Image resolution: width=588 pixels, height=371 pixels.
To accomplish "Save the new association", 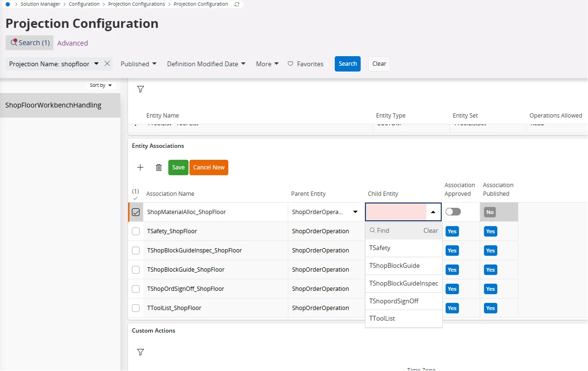I will tap(178, 167).
